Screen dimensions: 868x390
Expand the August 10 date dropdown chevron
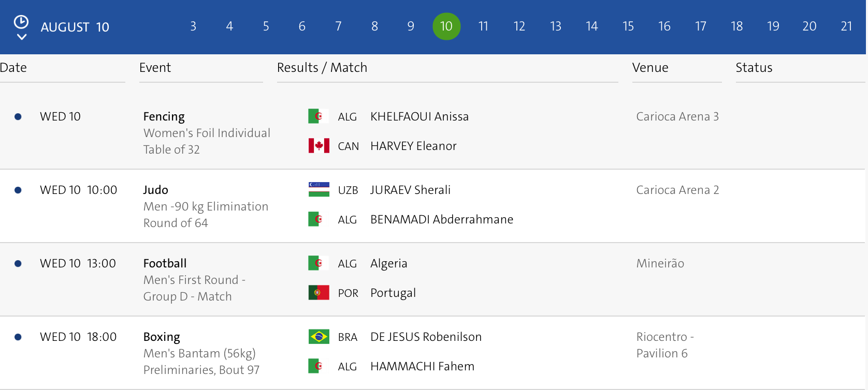click(x=21, y=37)
